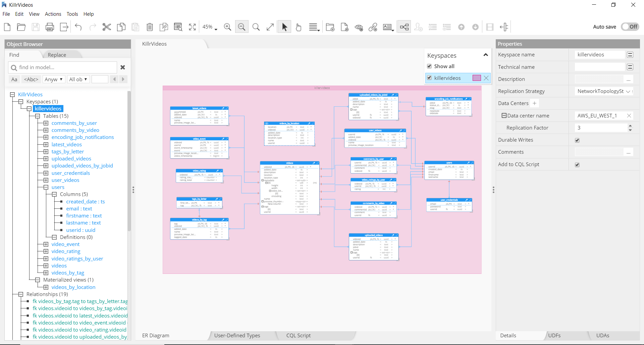644x345 pixels.
Task: Turn on the Auto save toggle
Action: coord(630,27)
